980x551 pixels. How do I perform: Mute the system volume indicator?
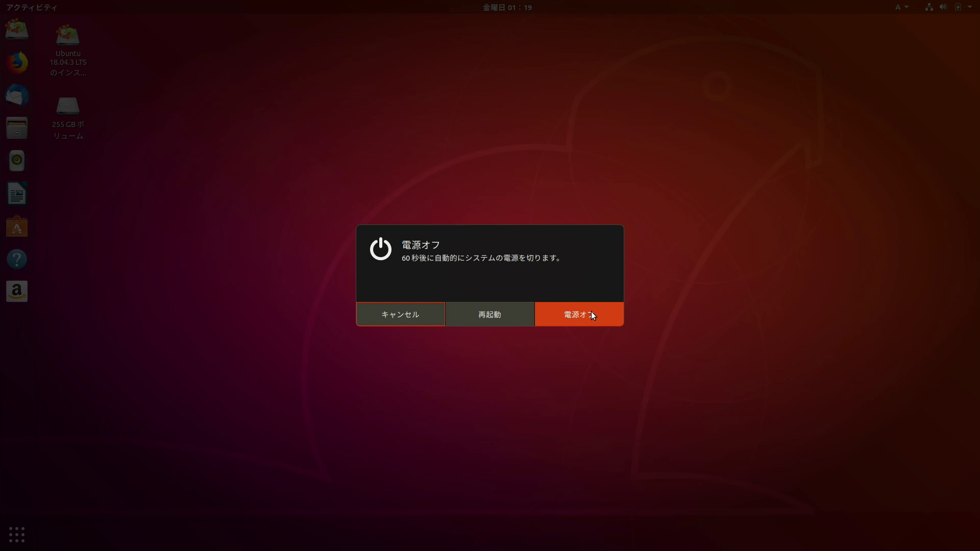coord(943,7)
